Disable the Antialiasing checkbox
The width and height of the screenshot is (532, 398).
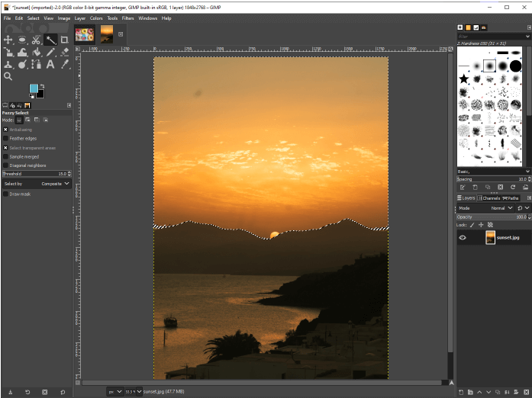[x=5, y=130]
